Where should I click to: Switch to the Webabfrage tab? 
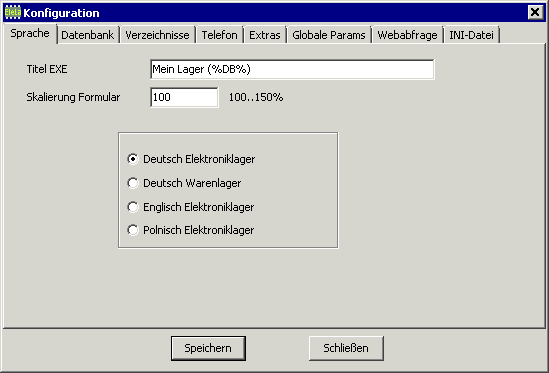[407, 35]
